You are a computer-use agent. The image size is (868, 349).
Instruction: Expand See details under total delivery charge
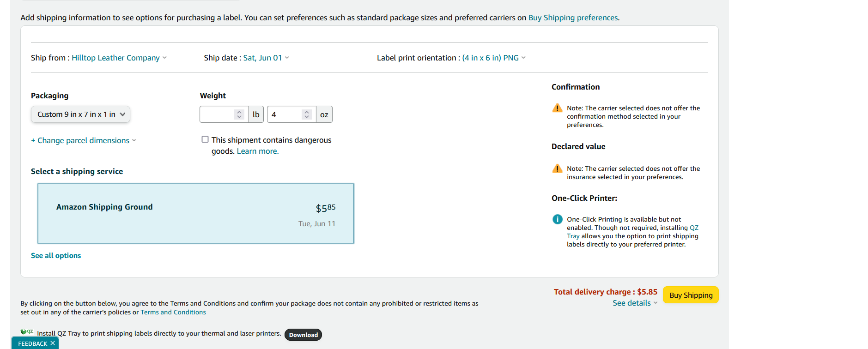(635, 303)
